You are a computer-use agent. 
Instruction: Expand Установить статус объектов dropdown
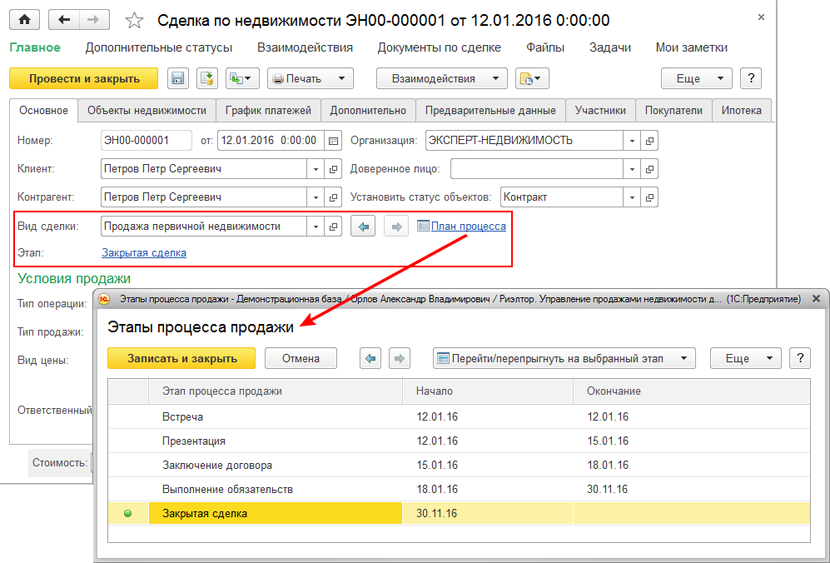tap(631, 197)
